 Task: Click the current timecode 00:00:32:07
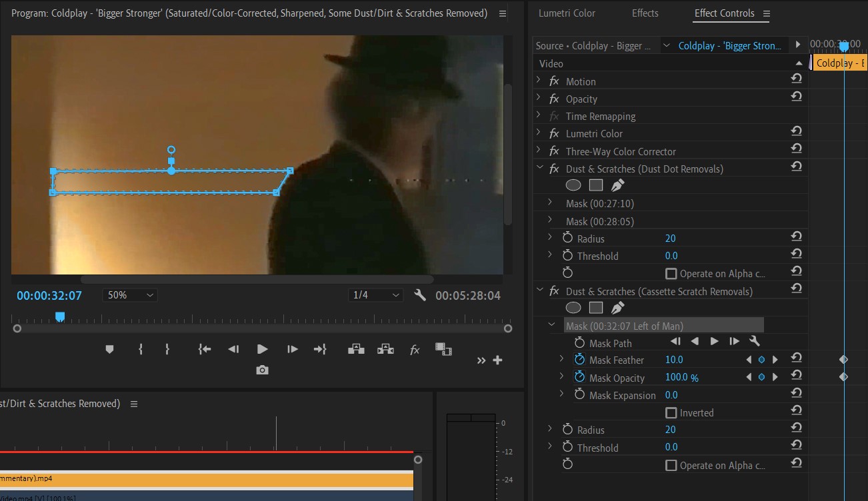49,295
